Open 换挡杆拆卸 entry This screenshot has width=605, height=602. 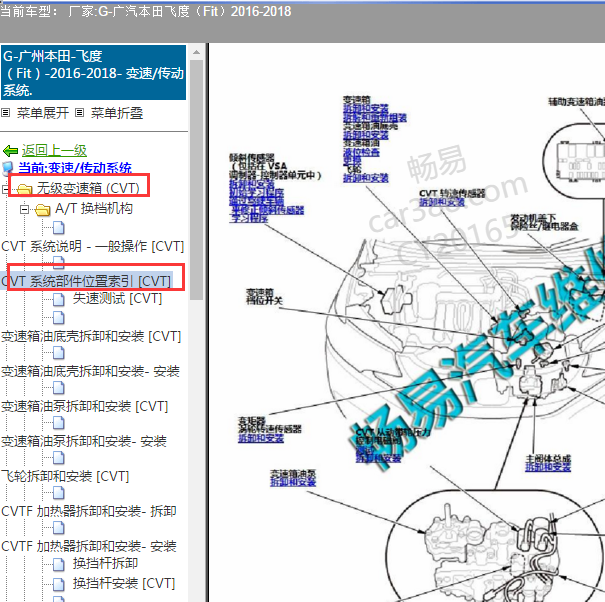pyautogui.click(x=105, y=564)
